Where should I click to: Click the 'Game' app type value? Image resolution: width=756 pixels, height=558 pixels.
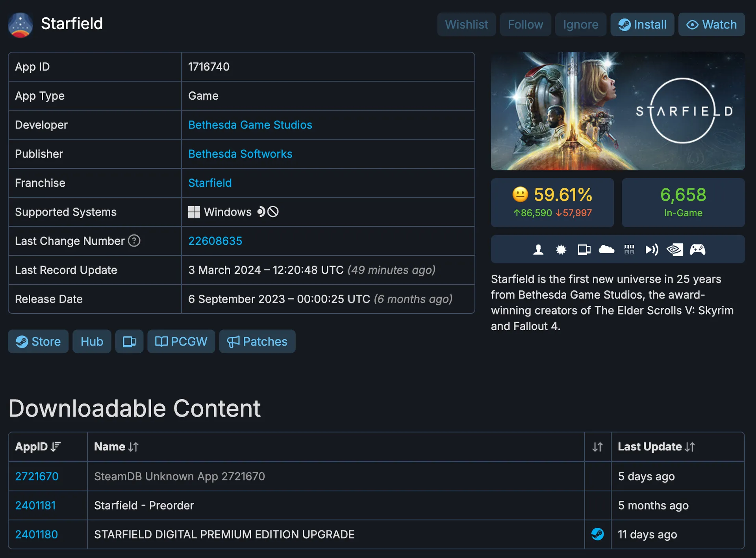point(203,96)
